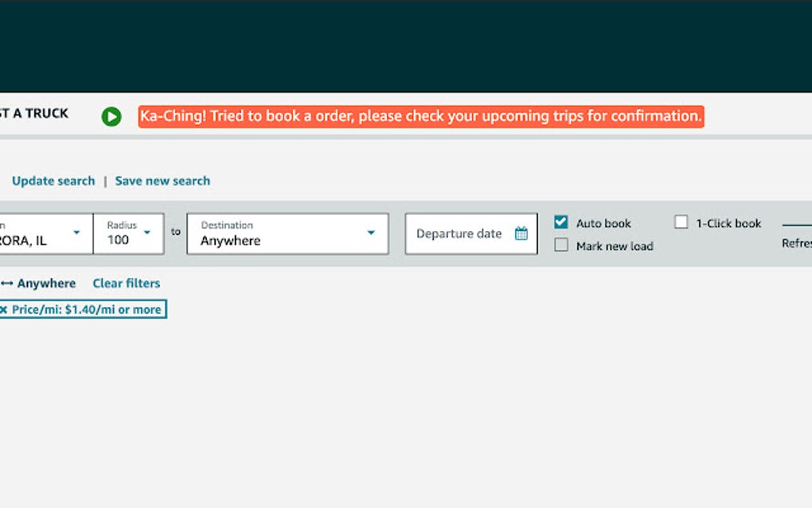Remove the Price/mi filter with its X
This screenshot has width=812, height=508.
click(4, 310)
